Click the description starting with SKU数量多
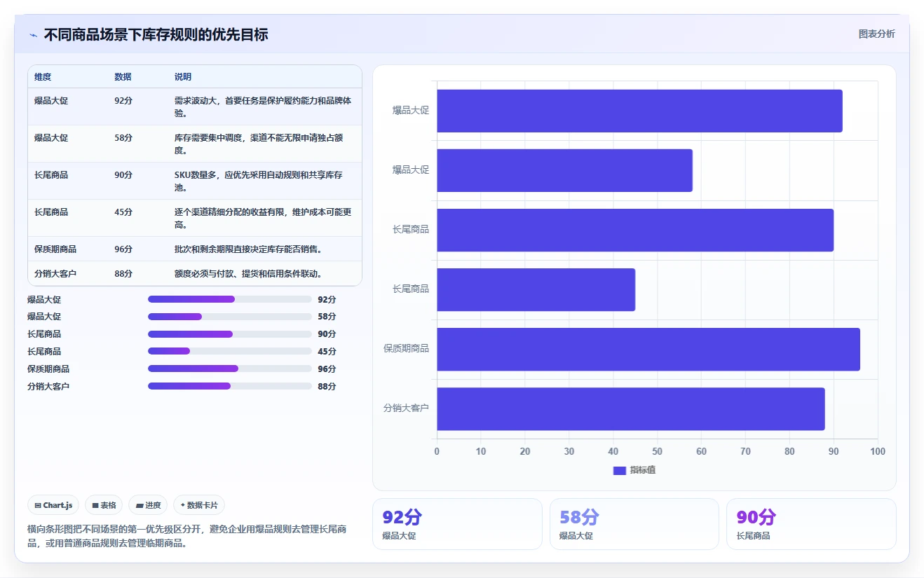 click(x=259, y=181)
